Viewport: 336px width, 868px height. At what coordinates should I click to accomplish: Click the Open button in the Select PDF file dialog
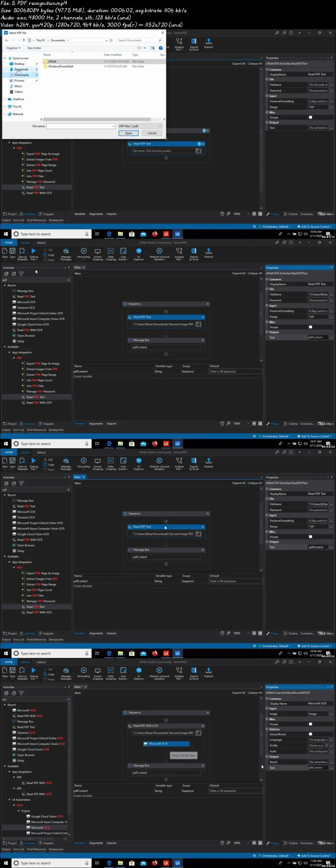[128, 133]
